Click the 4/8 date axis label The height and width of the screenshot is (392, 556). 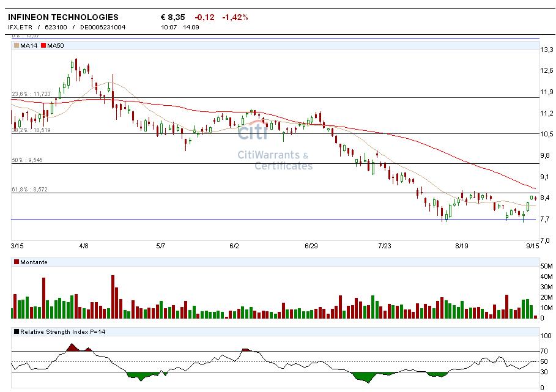[x=84, y=246]
